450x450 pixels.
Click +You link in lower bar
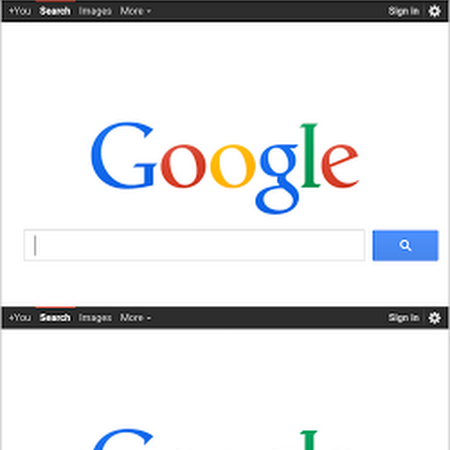point(20,318)
